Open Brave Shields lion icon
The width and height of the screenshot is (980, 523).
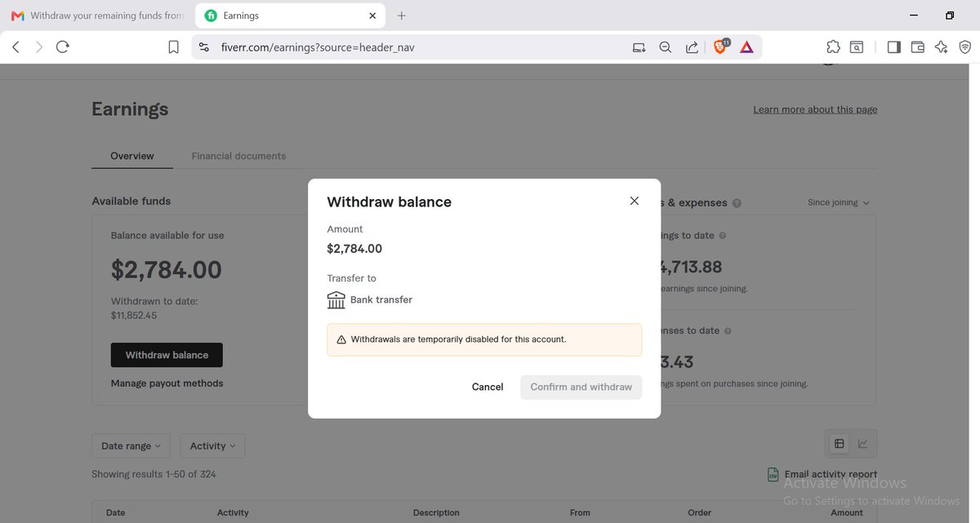point(721,47)
